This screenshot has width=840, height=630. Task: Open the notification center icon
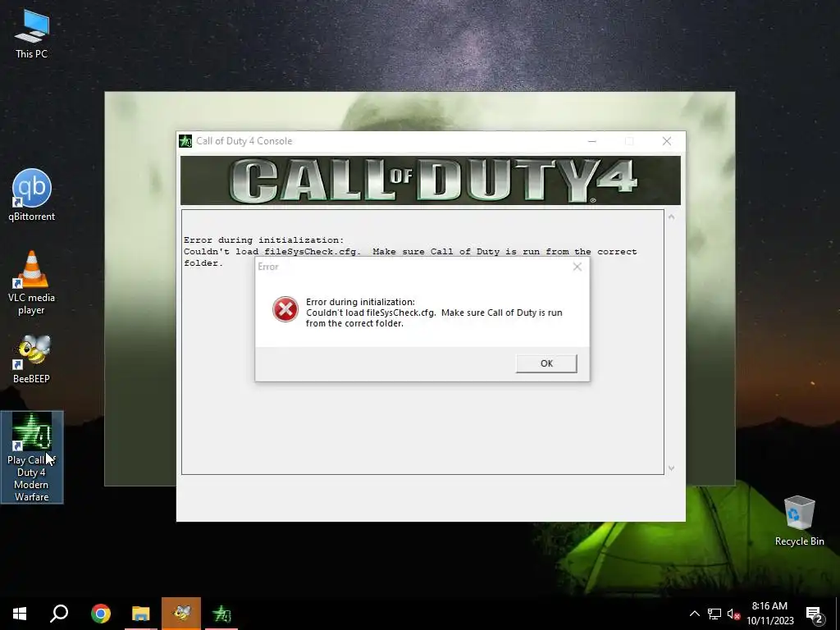pyautogui.click(x=815, y=614)
